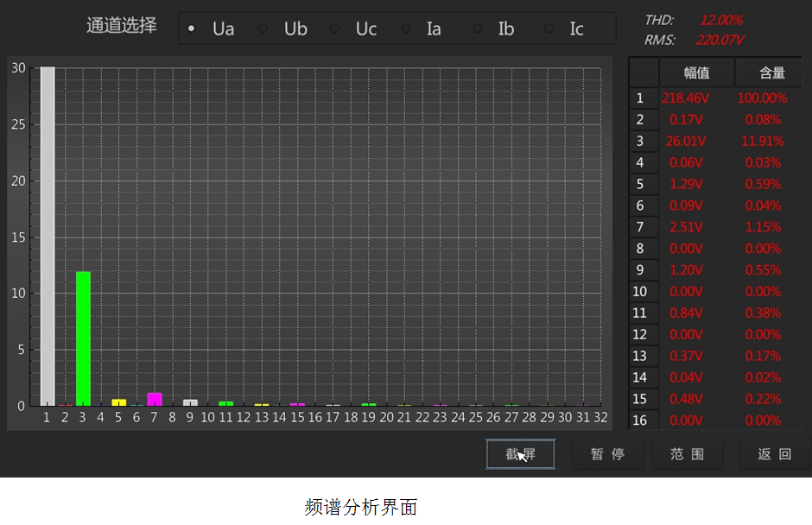Click the 幅值 column header
812x525 pixels.
tap(696, 73)
